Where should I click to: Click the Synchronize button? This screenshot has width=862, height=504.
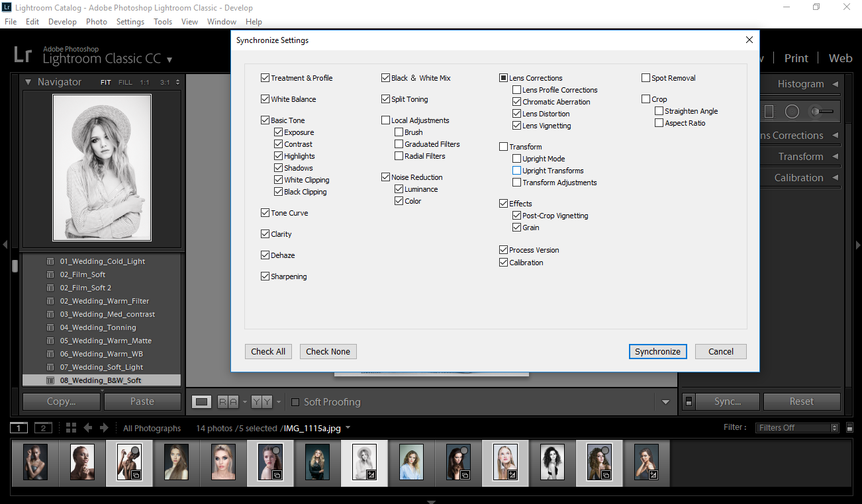click(x=657, y=351)
